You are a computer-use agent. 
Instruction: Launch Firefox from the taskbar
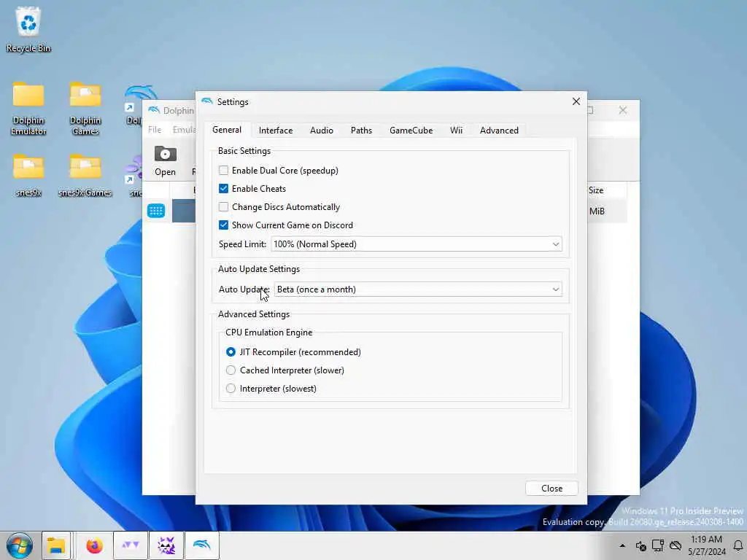click(94, 545)
